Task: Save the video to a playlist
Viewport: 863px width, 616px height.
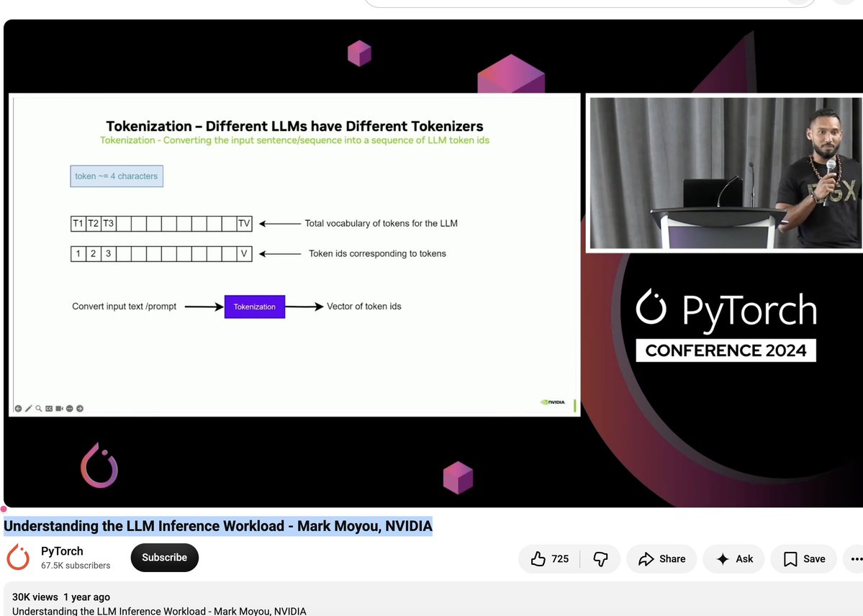Action: click(x=803, y=558)
